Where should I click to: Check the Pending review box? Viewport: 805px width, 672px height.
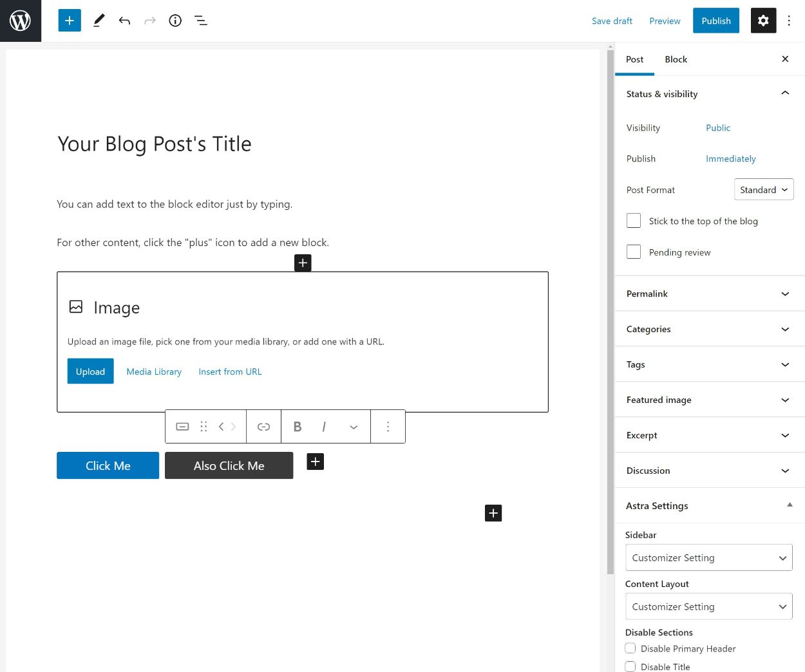634,252
